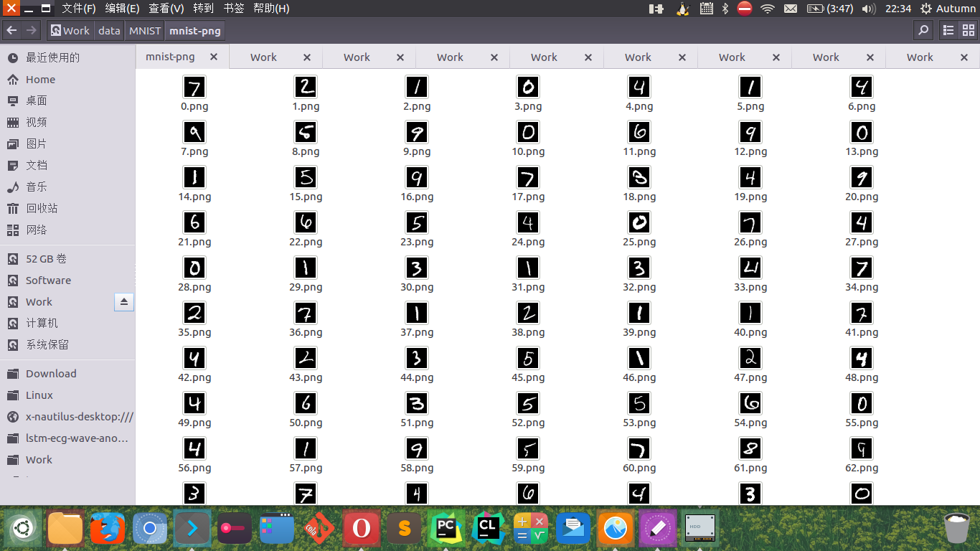This screenshot has height=551, width=980.
Task: Open the 文件(F) menu
Action: click(x=79, y=9)
